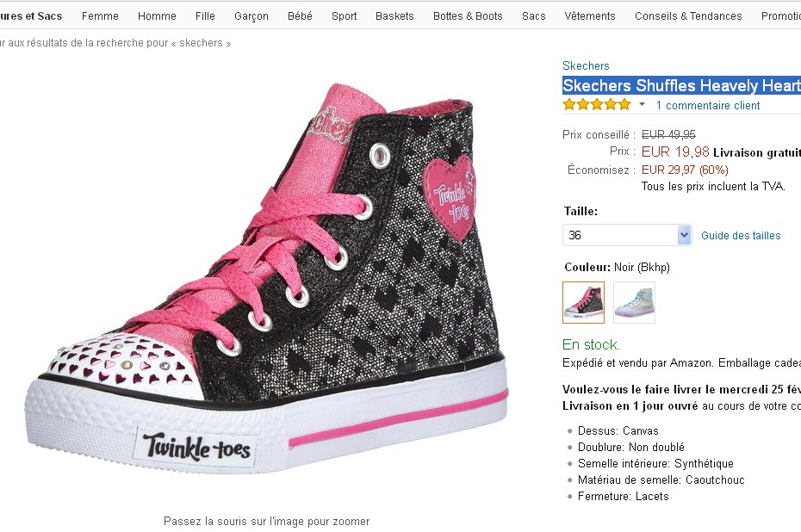Open the Vêtements menu item
The height and width of the screenshot is (532, 801).
(x=590, y=16)
